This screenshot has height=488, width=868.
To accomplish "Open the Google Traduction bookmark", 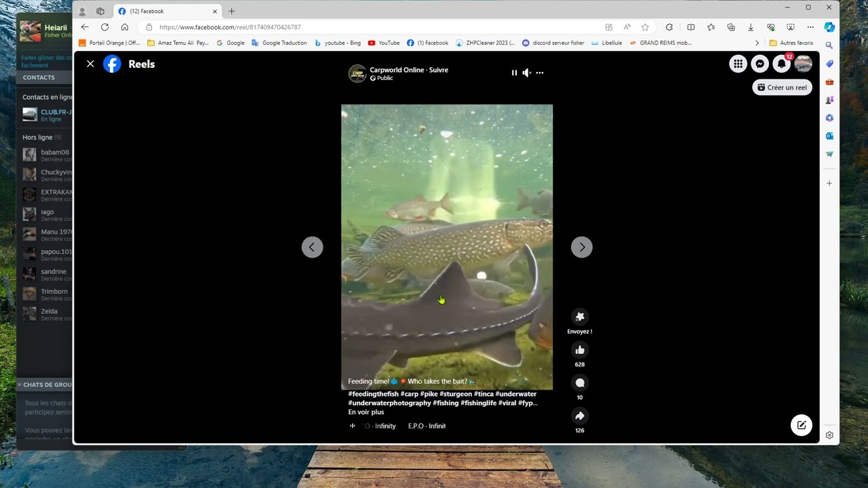I will click(x=279, y=43).
